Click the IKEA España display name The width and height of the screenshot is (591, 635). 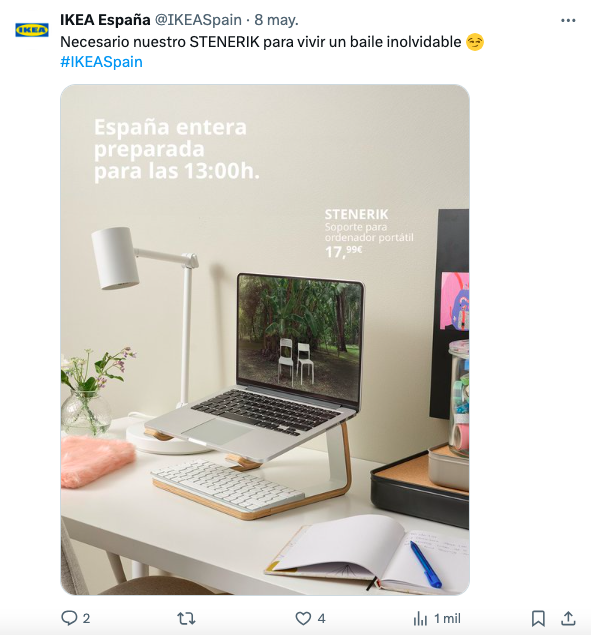(105, 19)
